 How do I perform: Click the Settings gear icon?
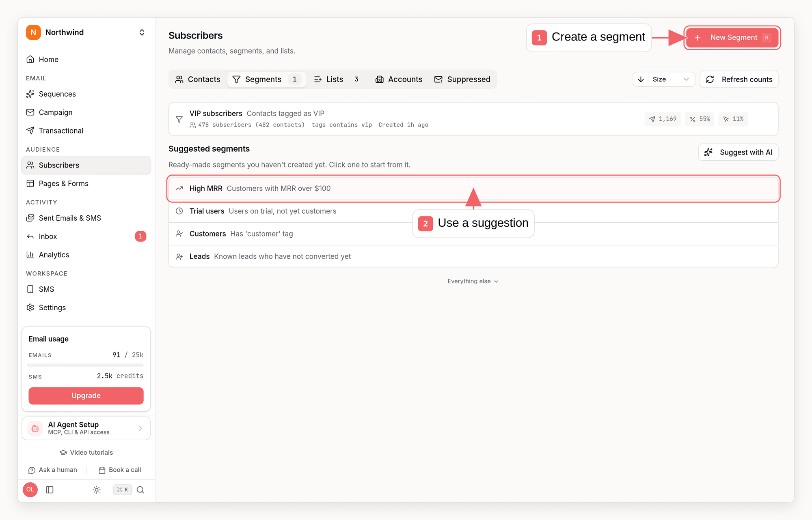30,307
